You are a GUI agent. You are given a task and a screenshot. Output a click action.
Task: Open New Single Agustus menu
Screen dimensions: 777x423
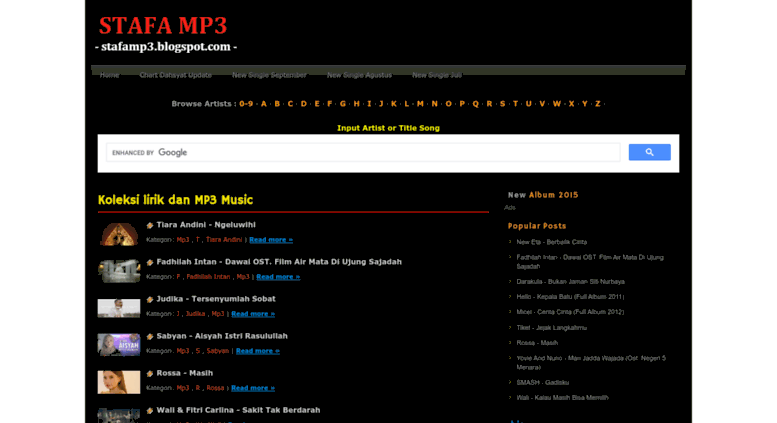coord(359,75)
